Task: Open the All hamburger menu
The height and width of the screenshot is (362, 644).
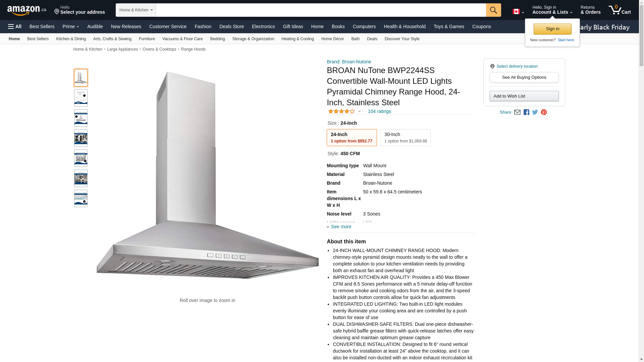Action: tap(15, 26)
